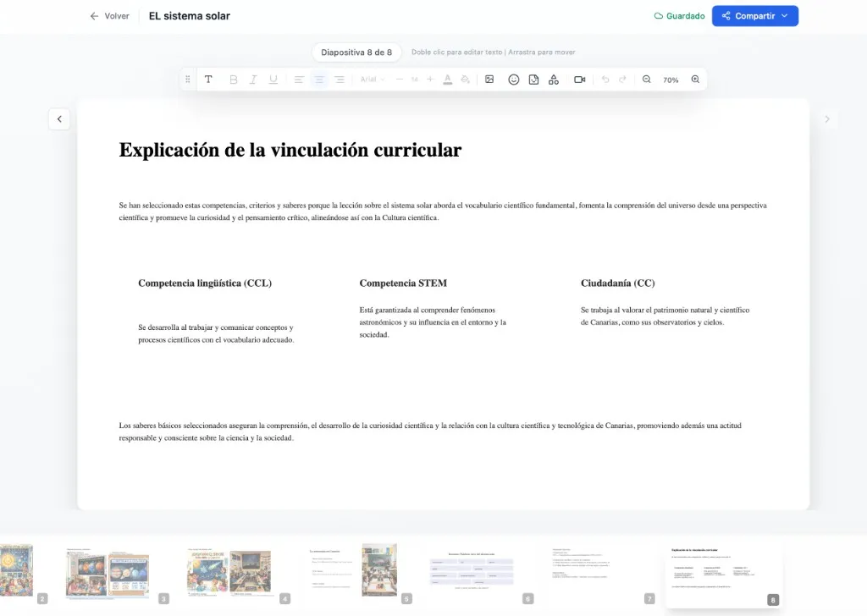Insert an image
The width and height of the screenshot is (867, 616).
489,80
